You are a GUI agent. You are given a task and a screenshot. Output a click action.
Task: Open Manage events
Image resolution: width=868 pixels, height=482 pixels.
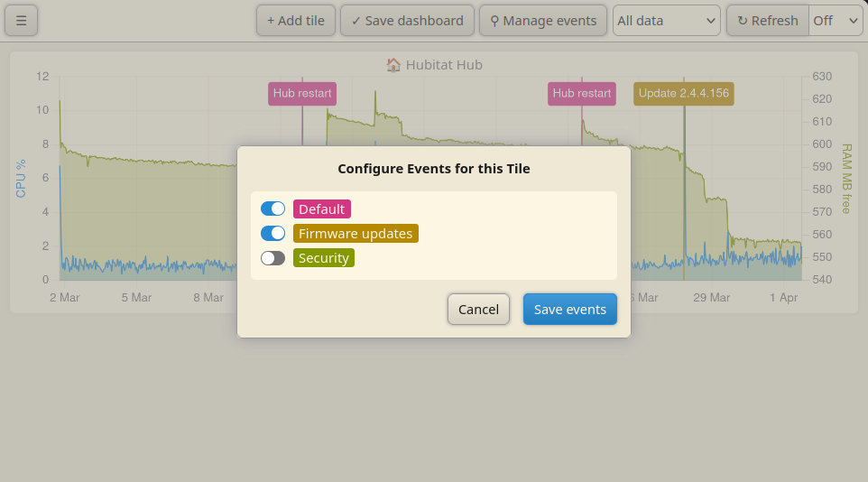pos(543,21)
